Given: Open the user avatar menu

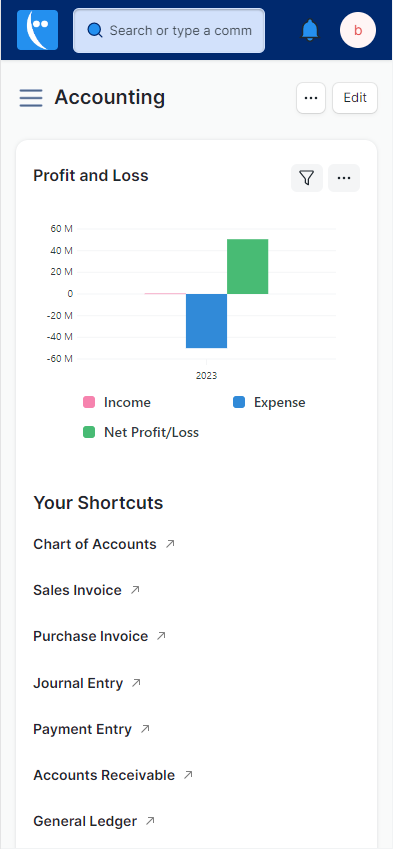Looking at the screenshot, I should 358,30.
